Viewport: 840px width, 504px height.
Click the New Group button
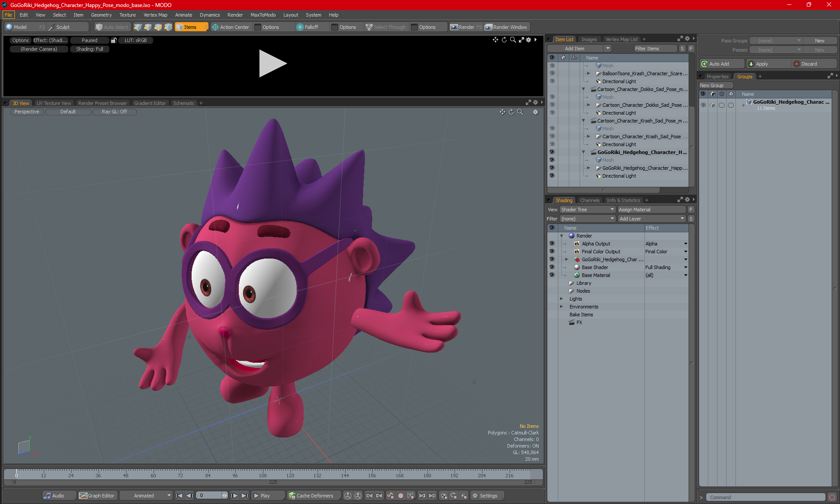point(716,85)
